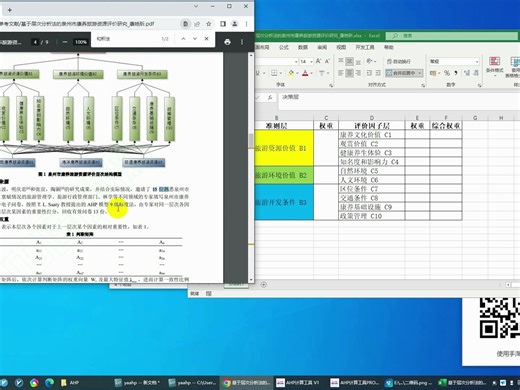
Task: Open the 帮助 ribbon tab
Action: 389,47
